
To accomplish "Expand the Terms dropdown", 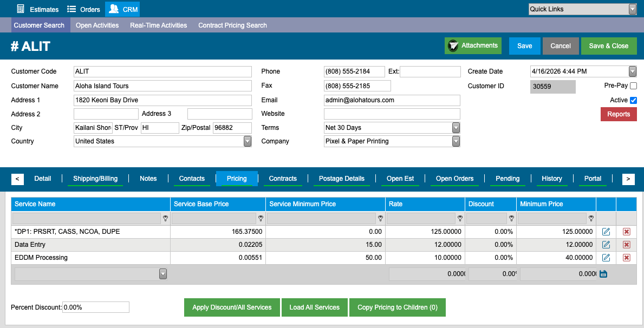I will tap(456, 128).
